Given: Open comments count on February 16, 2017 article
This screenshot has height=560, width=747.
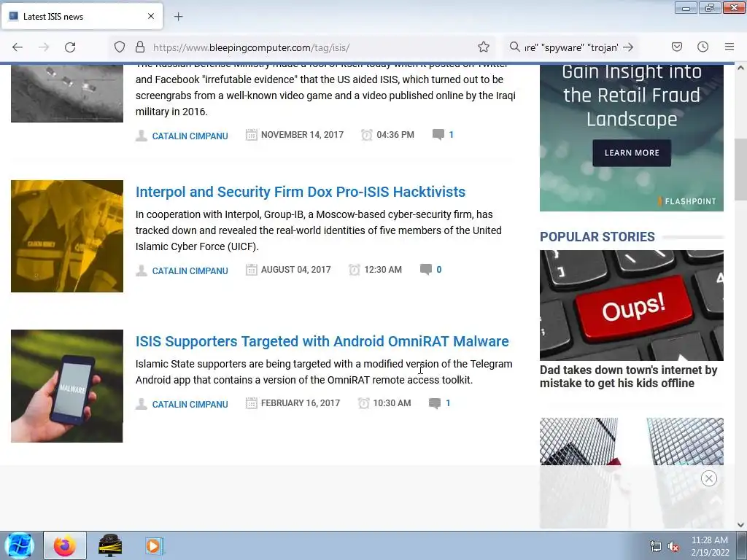Looking at the screenshot, I should 440,403.
